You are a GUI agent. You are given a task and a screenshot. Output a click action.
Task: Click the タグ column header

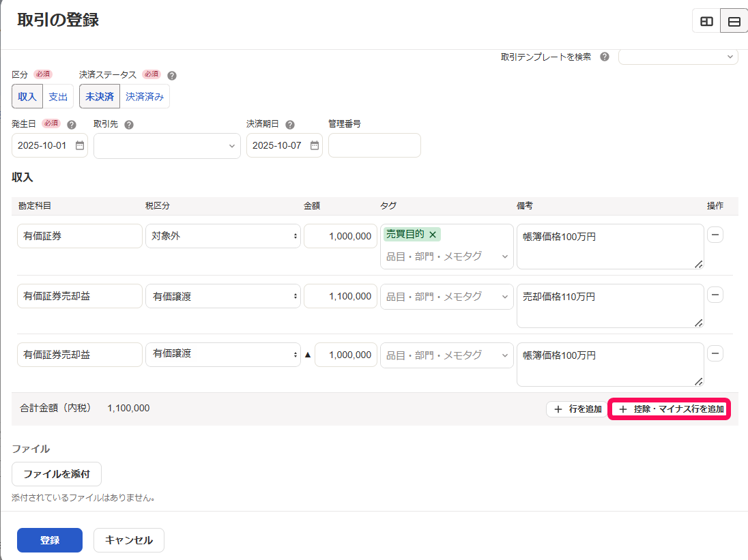[x=388, y=206]
